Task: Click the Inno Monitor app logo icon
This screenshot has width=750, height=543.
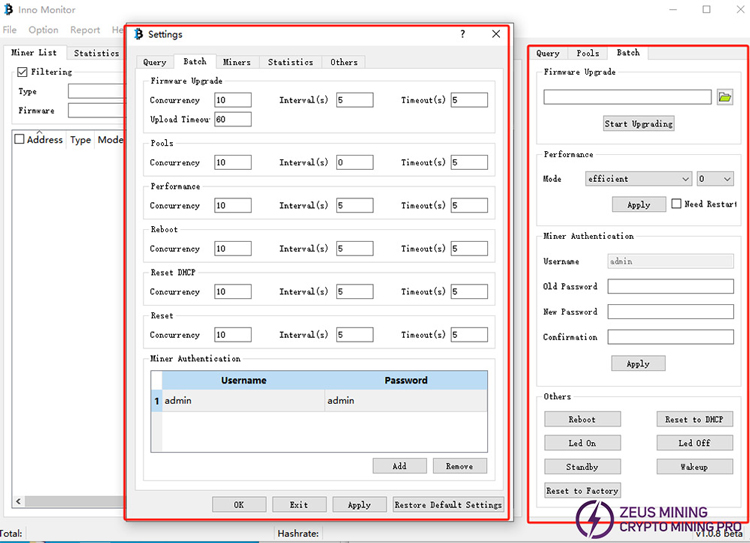Action: (9, 10)
